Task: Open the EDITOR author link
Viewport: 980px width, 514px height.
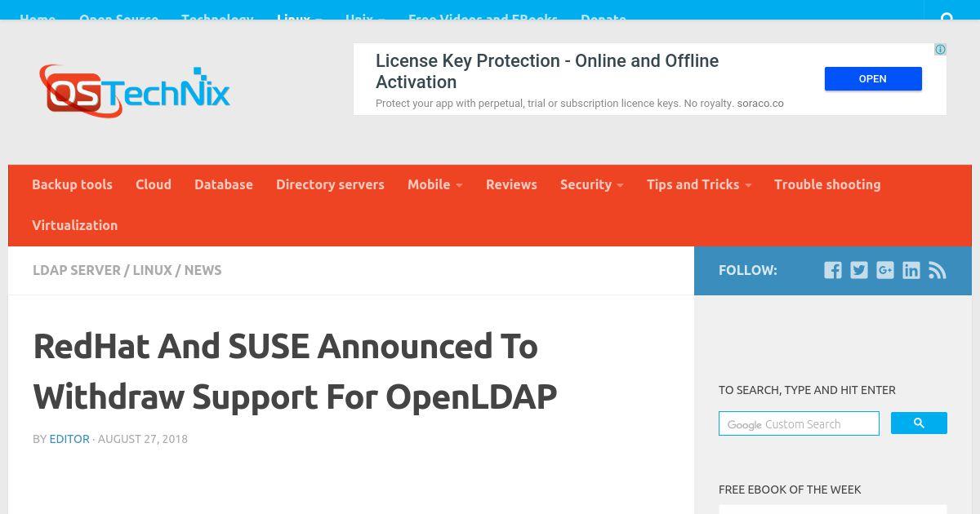Action: (69, 439)
